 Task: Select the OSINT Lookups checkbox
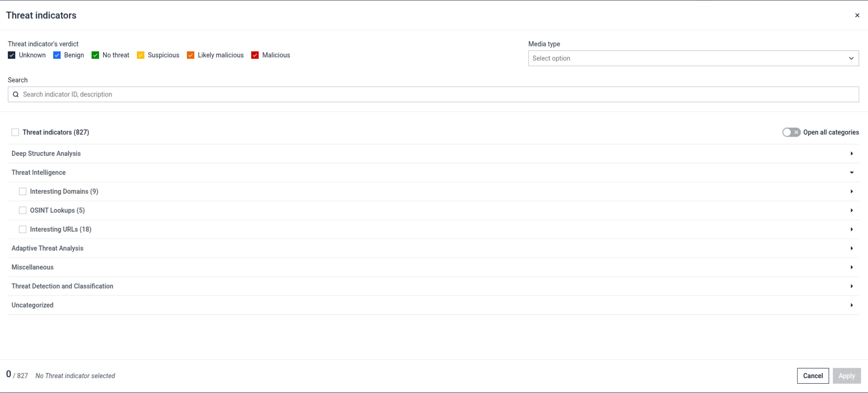(x=23, y=210)
